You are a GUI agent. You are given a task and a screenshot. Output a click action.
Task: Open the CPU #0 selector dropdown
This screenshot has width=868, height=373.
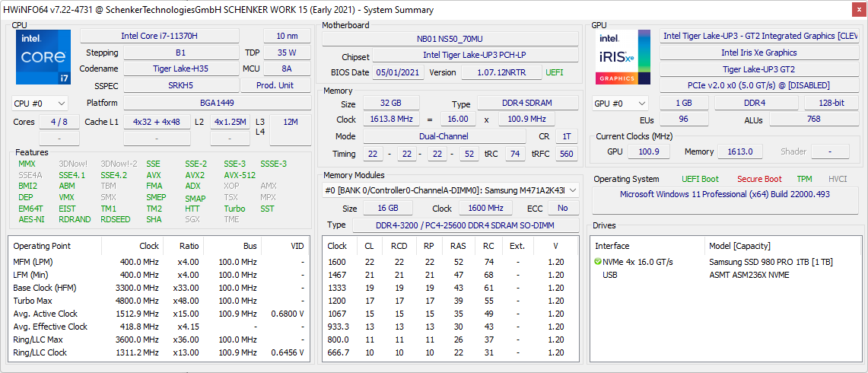pyautogui.click(x=40, y=104)
